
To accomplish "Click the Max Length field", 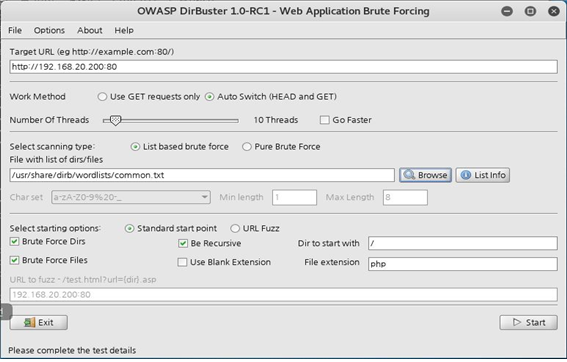I will 405,197.
